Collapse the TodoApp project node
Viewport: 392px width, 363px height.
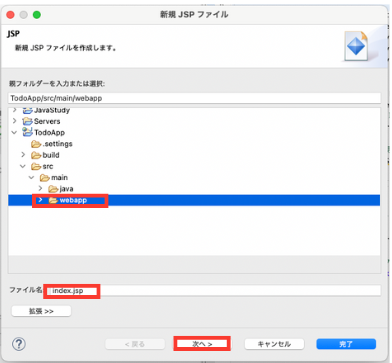pyautogui.click(x=14, y=132)
